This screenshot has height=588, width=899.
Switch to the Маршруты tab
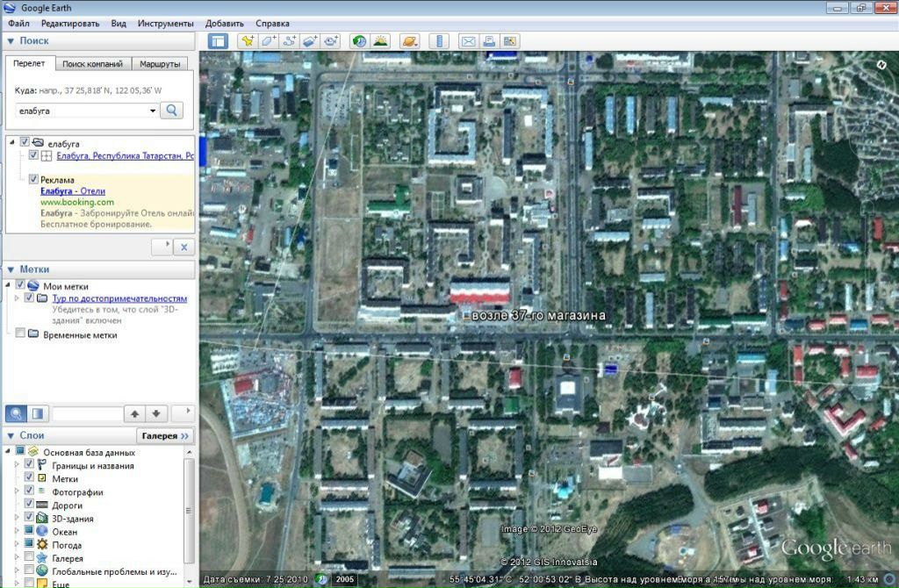click(x=159, y=64)
